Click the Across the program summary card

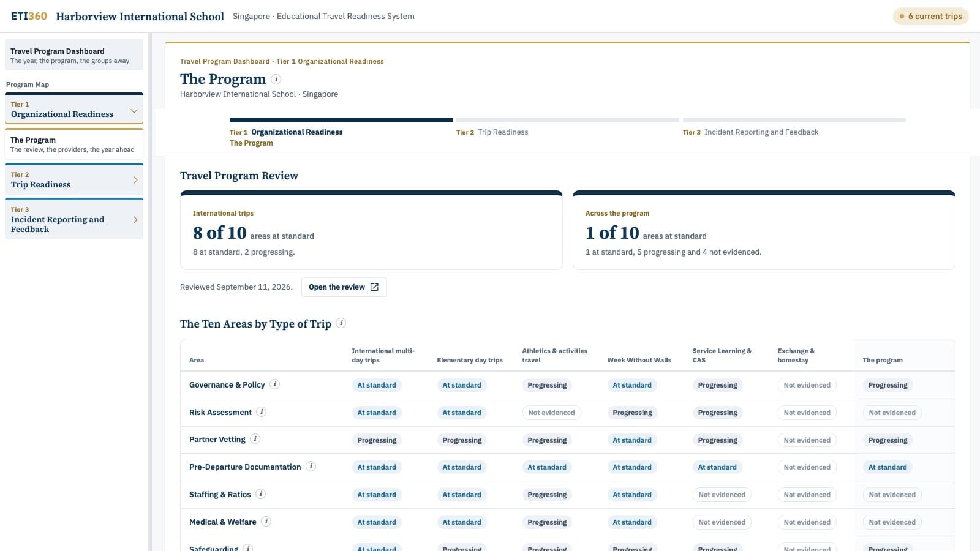764,230
